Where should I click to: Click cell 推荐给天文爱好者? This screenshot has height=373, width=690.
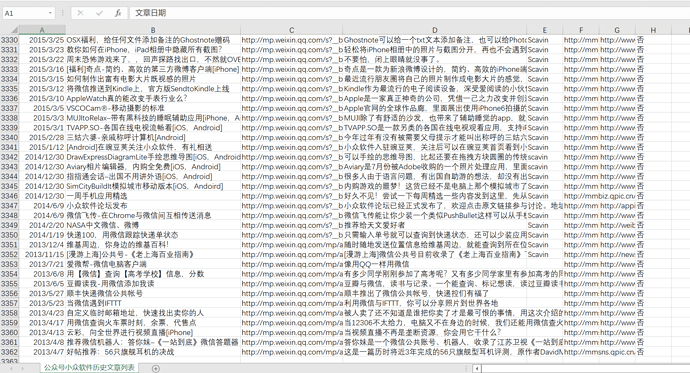point(434,225)
